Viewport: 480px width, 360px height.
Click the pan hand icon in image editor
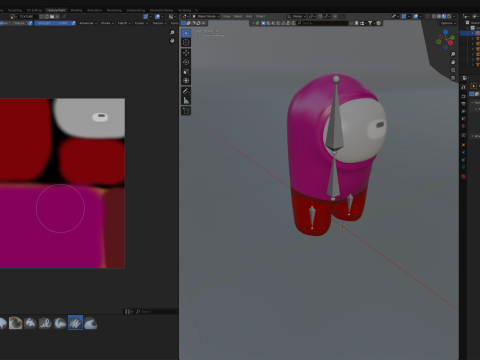click(172, 41)
